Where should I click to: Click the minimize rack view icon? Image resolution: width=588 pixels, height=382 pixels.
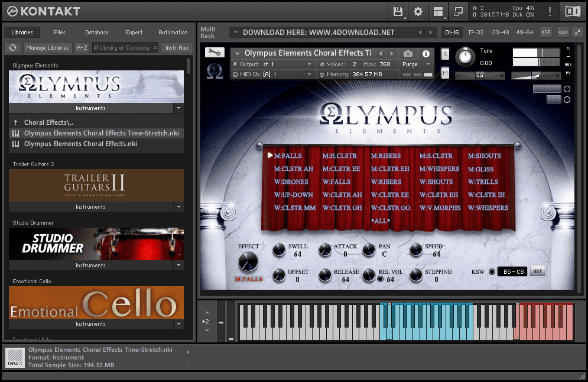(577, 33)
